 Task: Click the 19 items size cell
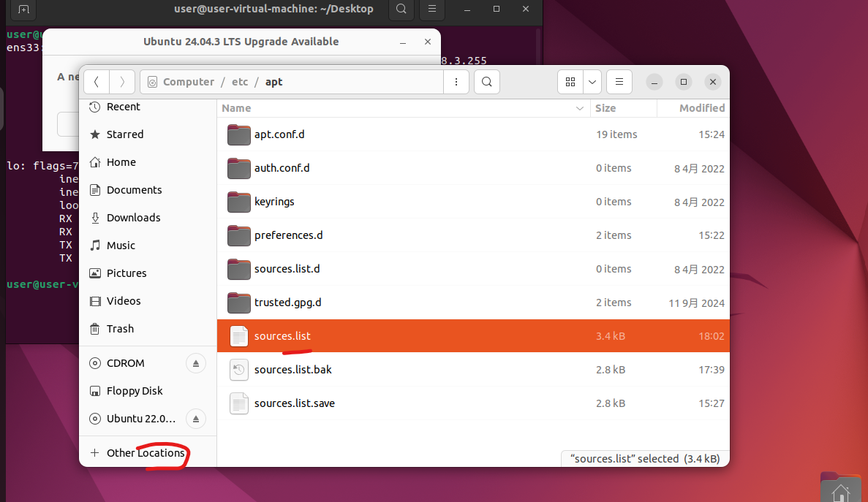[x=616, y=134]
